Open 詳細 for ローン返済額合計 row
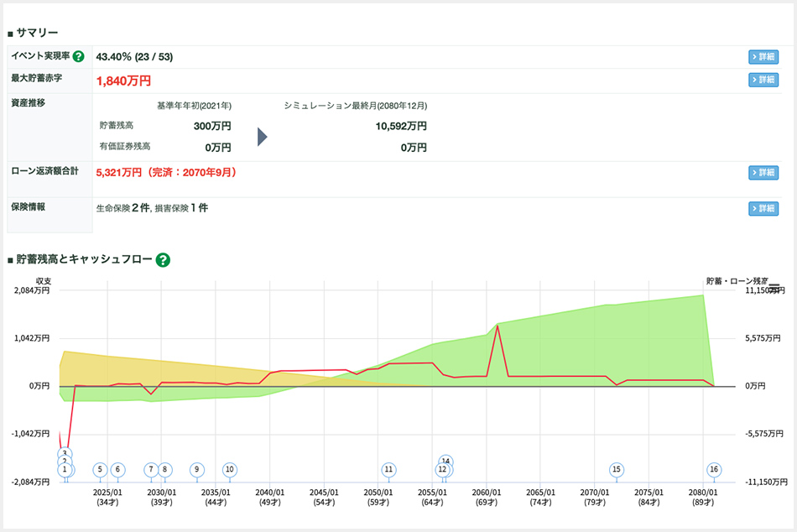The width and height of the screenshot is (797, 532). pos(763,172)
